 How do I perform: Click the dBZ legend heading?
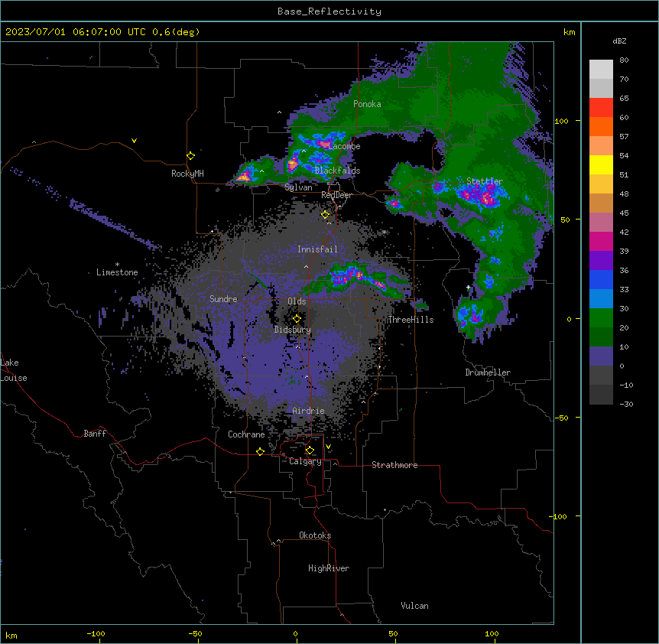[619, 41]
